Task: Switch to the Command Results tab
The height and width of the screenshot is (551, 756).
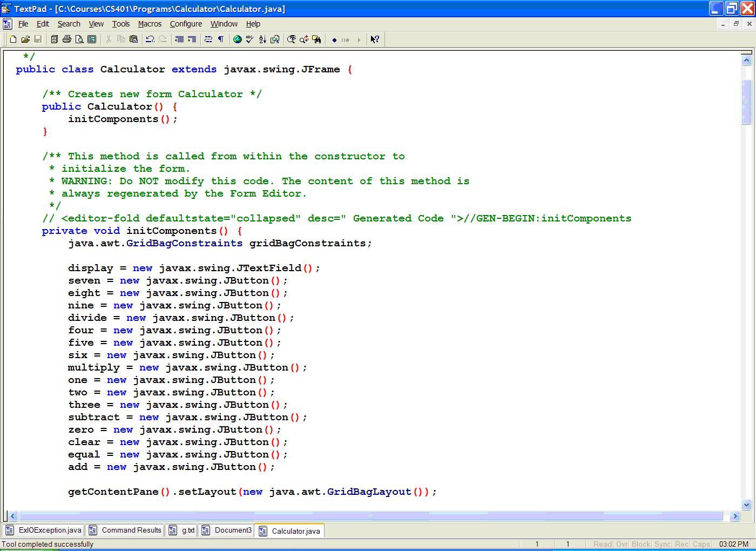Action: coord(125,530)
